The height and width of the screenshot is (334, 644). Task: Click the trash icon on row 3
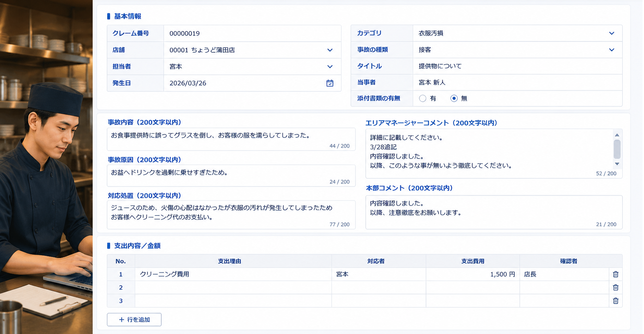(x=616, y=301)
